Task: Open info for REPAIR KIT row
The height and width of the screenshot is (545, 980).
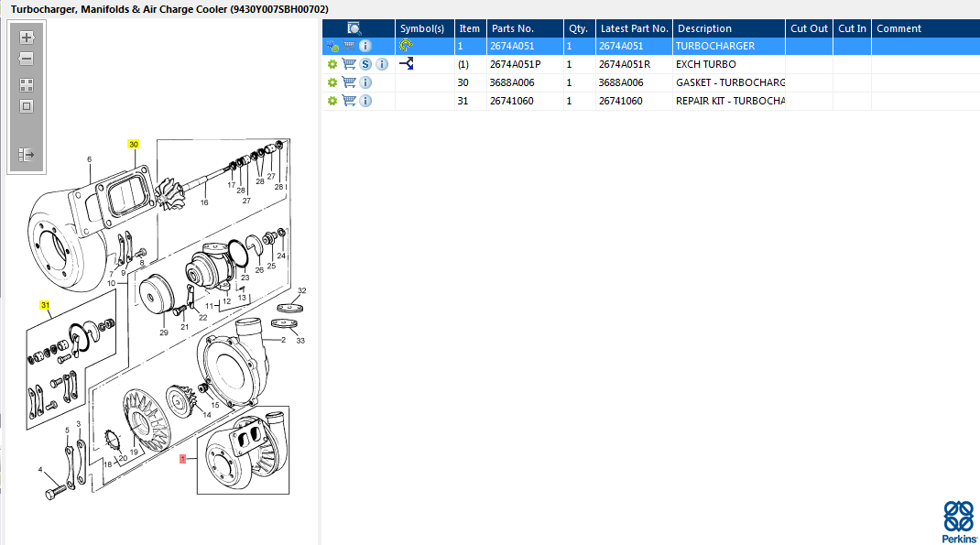Action: pyautogui.click(x=365, y=100)
